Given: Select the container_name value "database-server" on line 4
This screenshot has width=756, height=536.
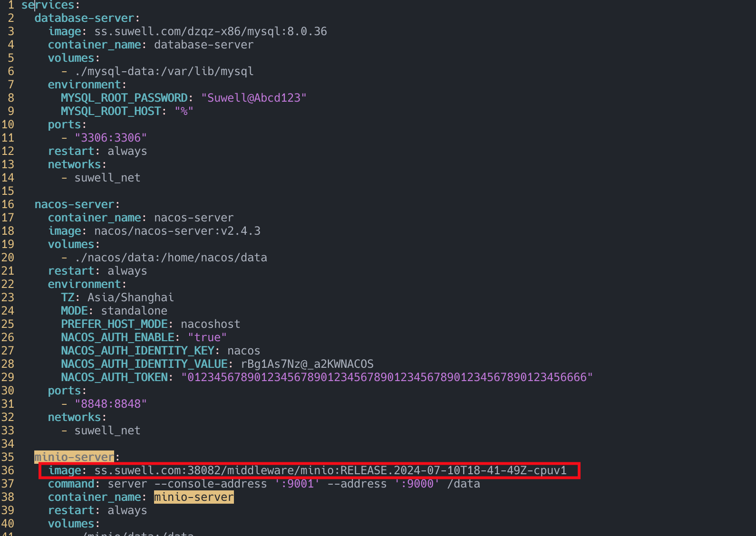Looking at the screenshot, I should 204,45.
